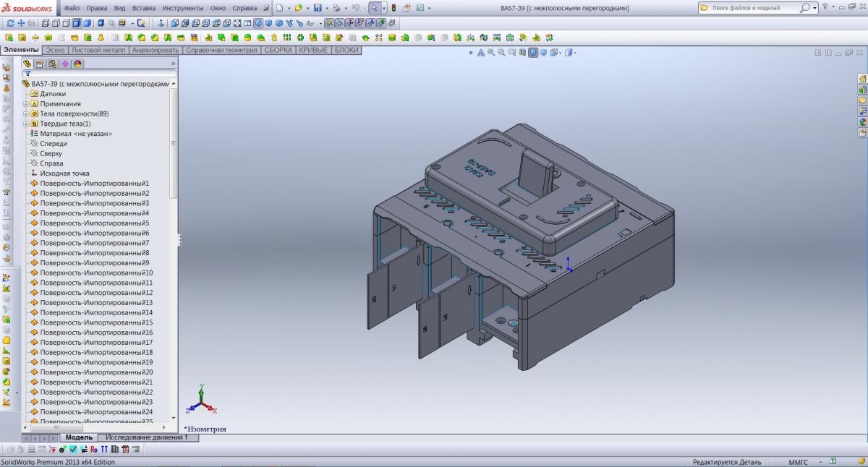Image resolution: width=868 pixels, height=467 pixels.
Task: Toggle the Select cursor tool
Action: click(x=374, y=8)
